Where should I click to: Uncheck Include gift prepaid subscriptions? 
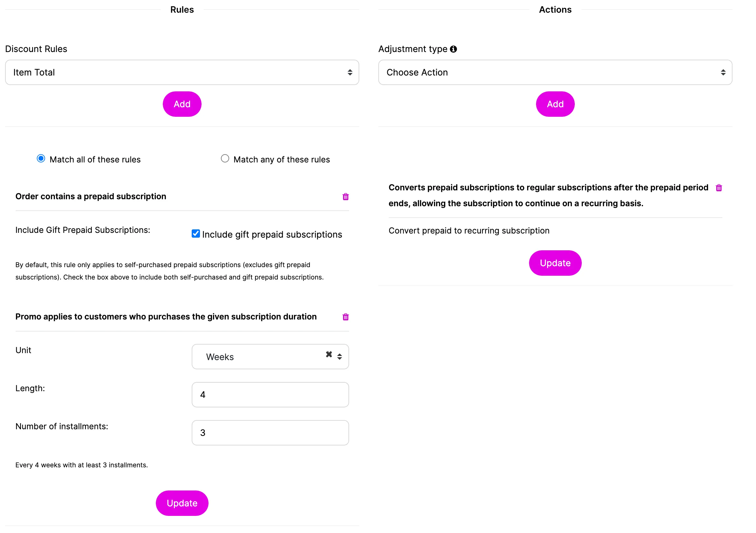pyautogui.click(x=196, y=234)
